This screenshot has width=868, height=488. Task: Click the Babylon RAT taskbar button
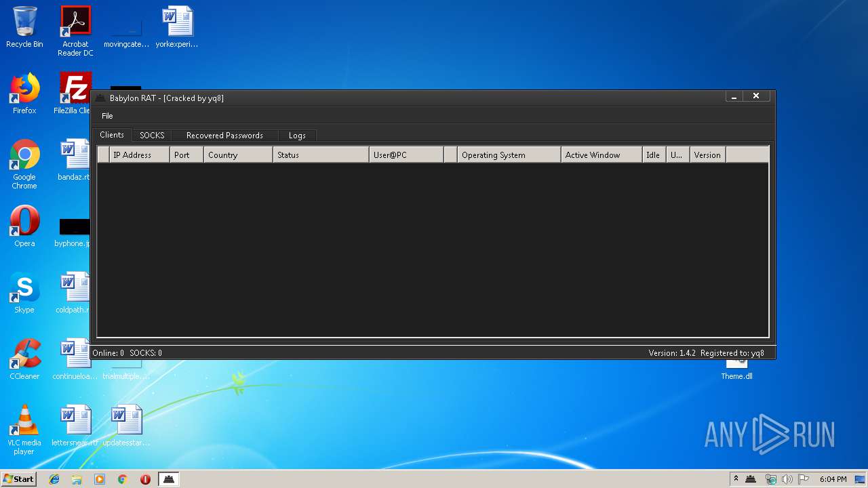[x=169, y=479]
